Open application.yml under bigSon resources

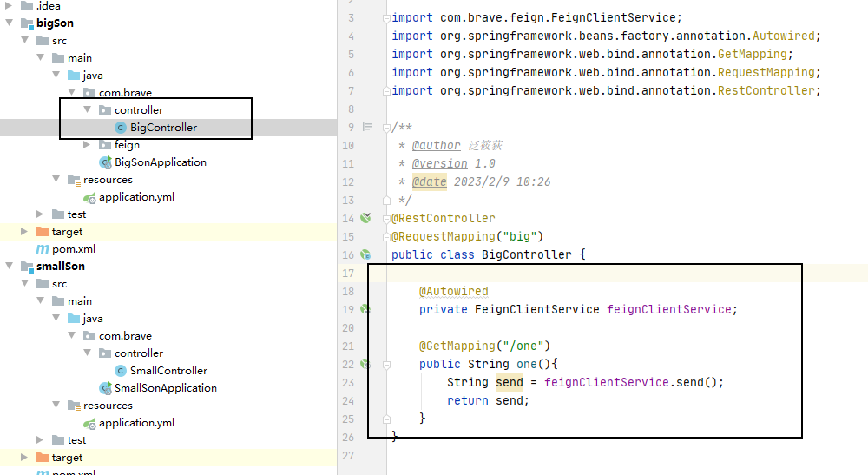[136, 197]
